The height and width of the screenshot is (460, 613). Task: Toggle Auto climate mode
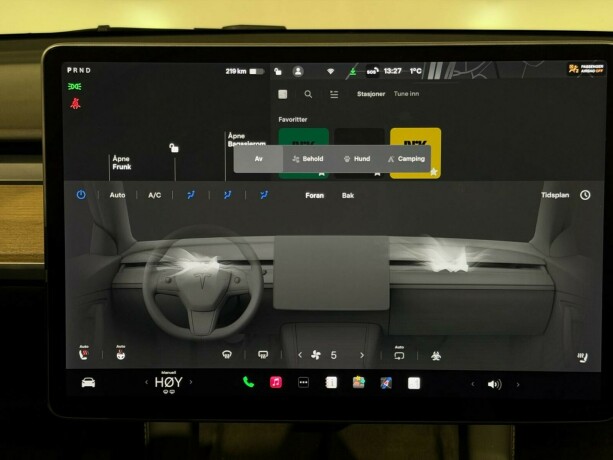[x=117, y=195]
